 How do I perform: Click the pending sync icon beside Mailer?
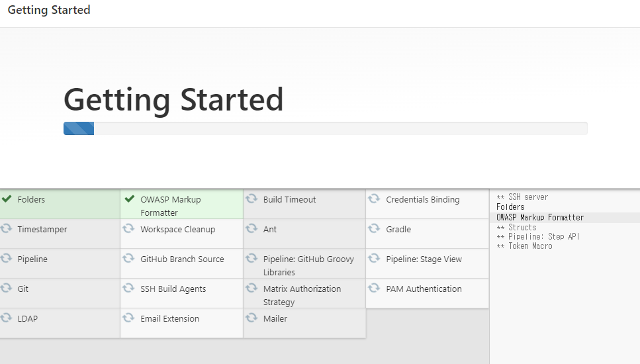tap(251, 318)
